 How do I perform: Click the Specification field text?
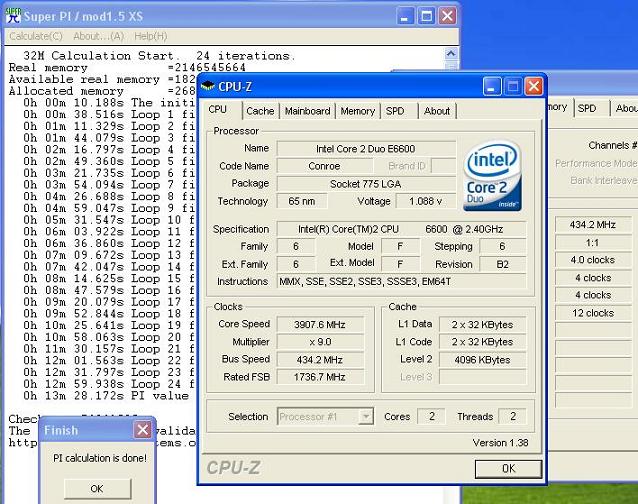(x=401, y=229)
